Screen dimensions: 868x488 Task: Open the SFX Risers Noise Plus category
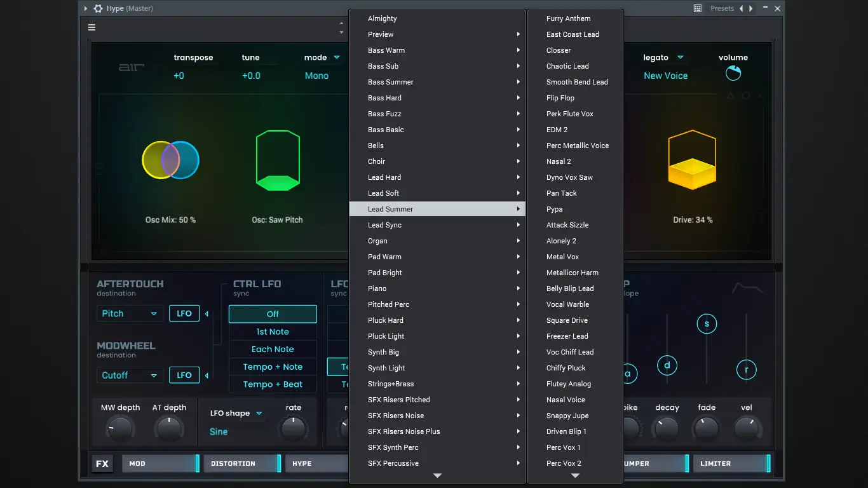pyautogui.click(x=437, y=431)
